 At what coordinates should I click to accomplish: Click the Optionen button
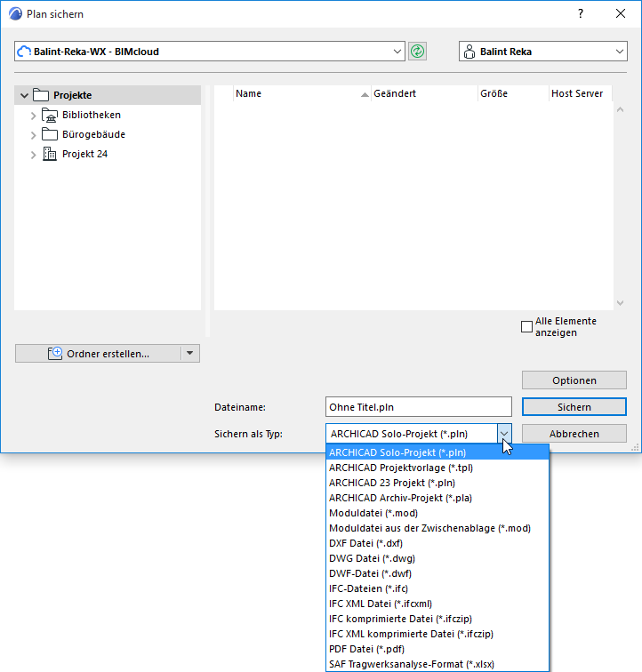click(574, 380)
